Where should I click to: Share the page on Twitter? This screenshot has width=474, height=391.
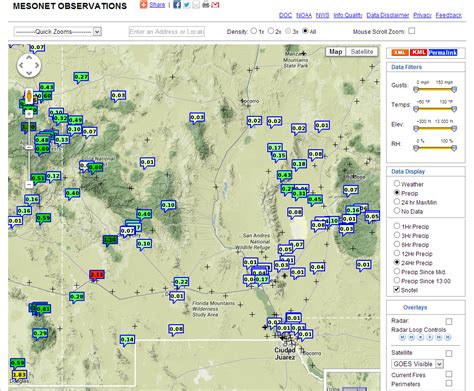pos(187,5)
